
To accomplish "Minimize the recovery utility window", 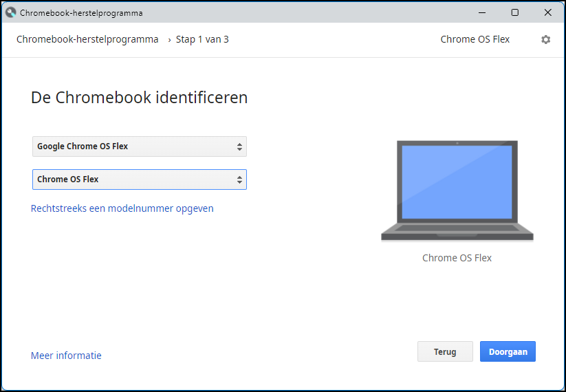I will (482, 12).
